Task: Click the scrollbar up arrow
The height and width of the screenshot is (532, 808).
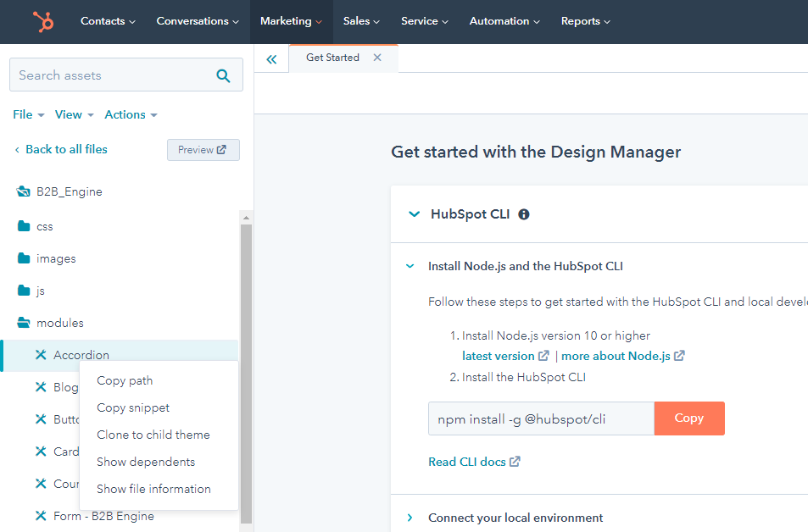Action: pyautogui.click(x=247, y=218)
